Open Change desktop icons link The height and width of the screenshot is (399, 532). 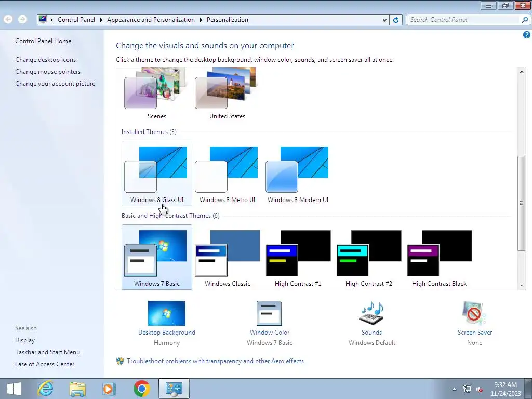[46, 60]
